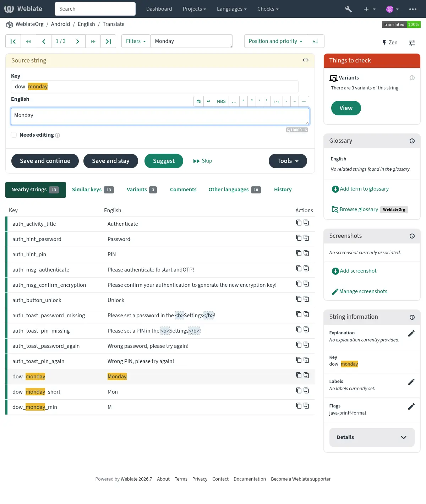Open Manage screenshots link

pos(359,291)
